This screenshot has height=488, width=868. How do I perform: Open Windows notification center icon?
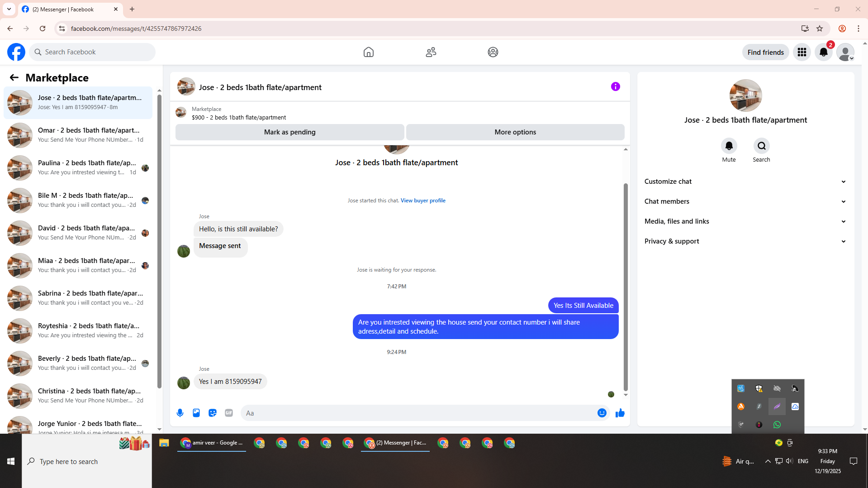854,461
